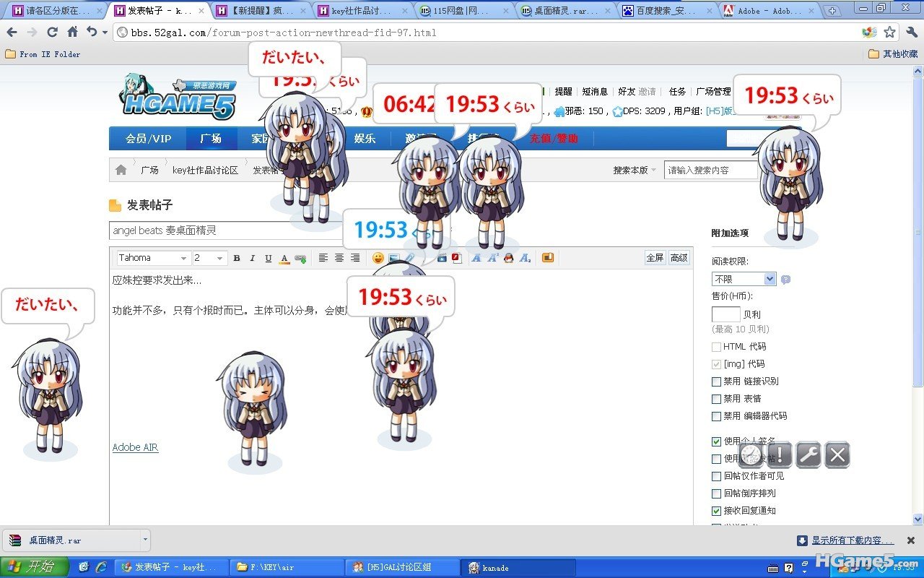The image size is (924, 578).
Task: Open the 娱乐 navigation menu
Action: click(x=365, y=138)
